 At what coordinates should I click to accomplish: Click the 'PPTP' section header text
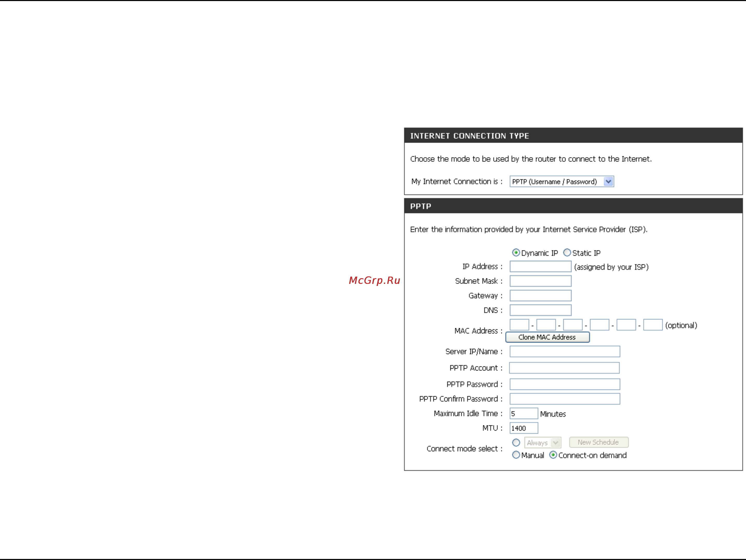click(421, 206)
